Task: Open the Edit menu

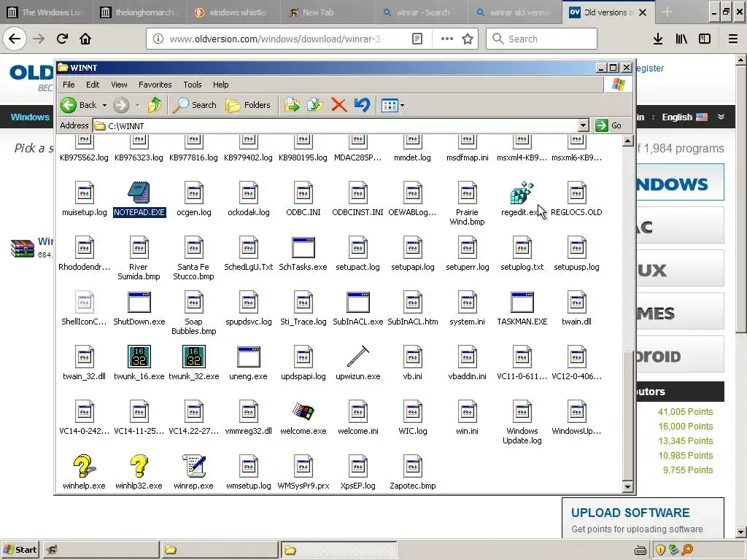Action: [93, 85]
